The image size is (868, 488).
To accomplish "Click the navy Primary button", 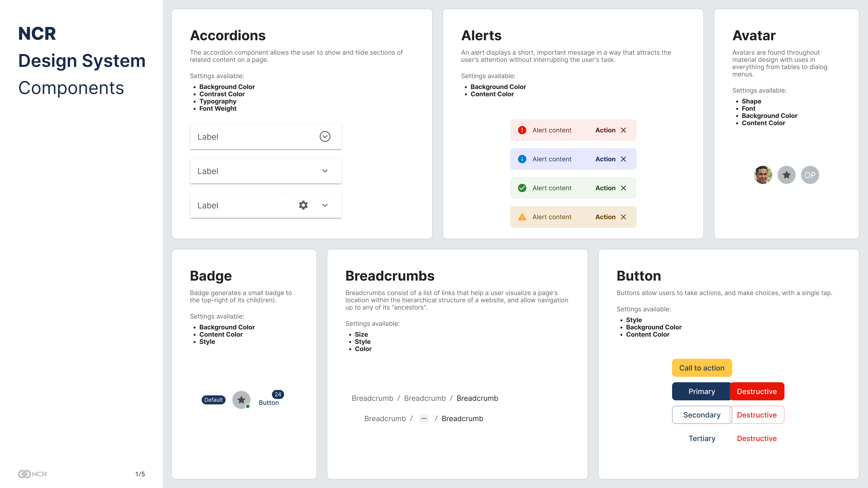I will (701, 391).
